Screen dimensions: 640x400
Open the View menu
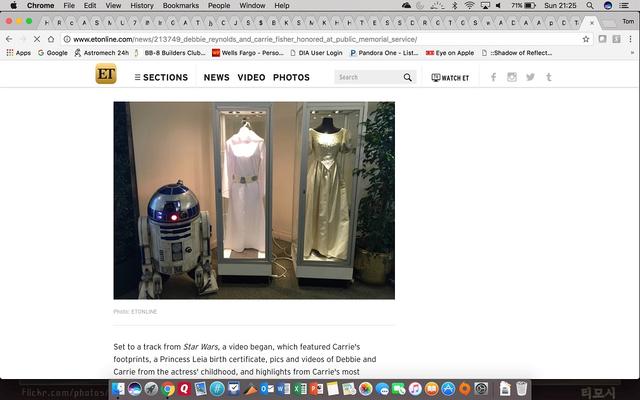click(x=113, y=5)
